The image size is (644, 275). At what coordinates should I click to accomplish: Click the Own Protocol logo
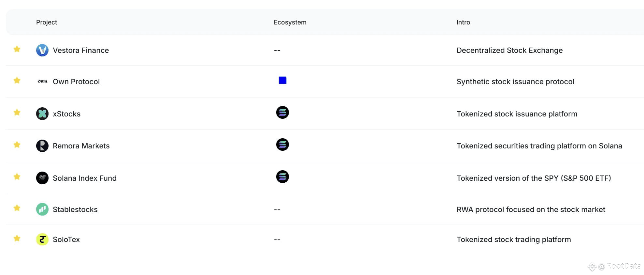point(42,81)
